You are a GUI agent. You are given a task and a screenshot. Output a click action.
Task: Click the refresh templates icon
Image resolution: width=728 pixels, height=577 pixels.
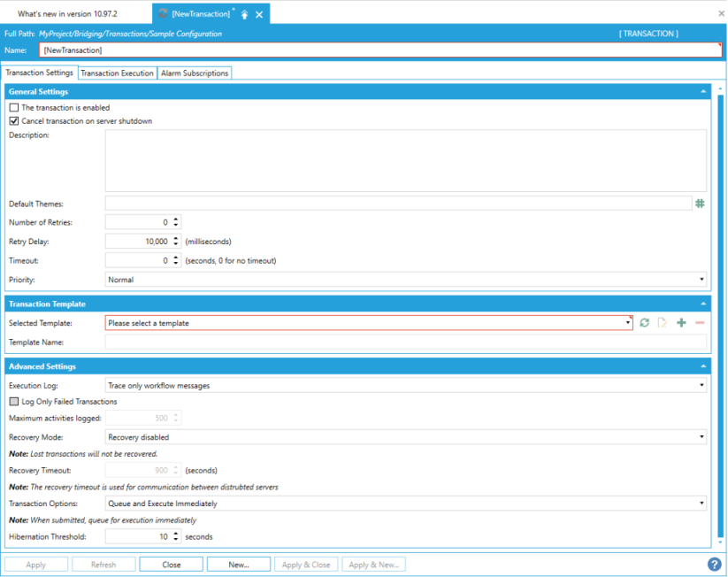[x=645, y=323]
